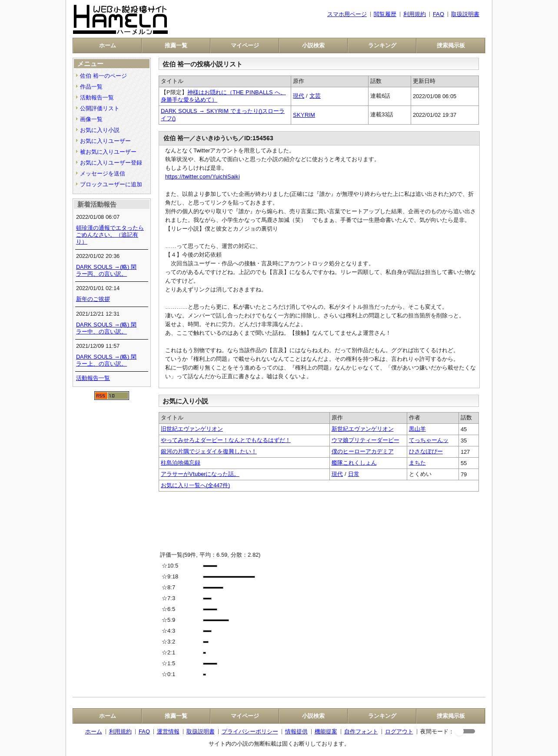Select お気に入りユーザー in the sidebar menu

[x=105, y=141]
